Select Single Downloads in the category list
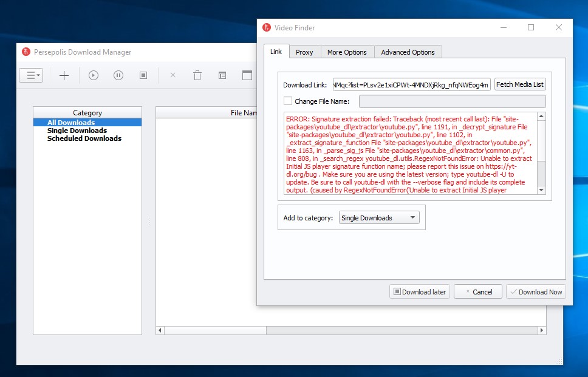 (77, 130)
